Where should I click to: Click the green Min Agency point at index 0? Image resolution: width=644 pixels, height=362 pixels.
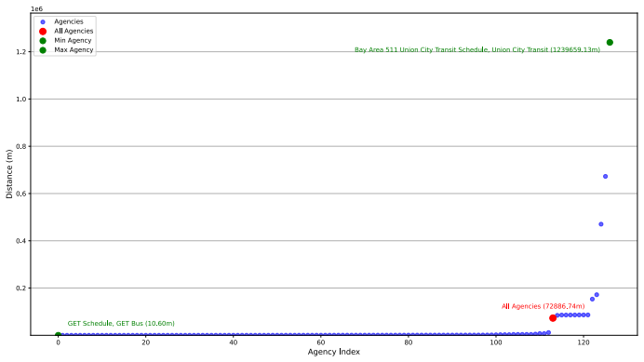coord(58,335)
